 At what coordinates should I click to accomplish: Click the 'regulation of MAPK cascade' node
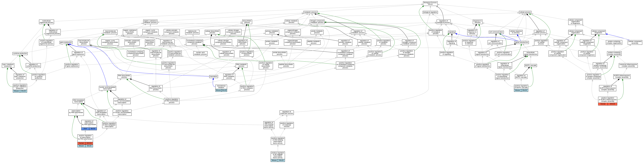coord(521,76)
